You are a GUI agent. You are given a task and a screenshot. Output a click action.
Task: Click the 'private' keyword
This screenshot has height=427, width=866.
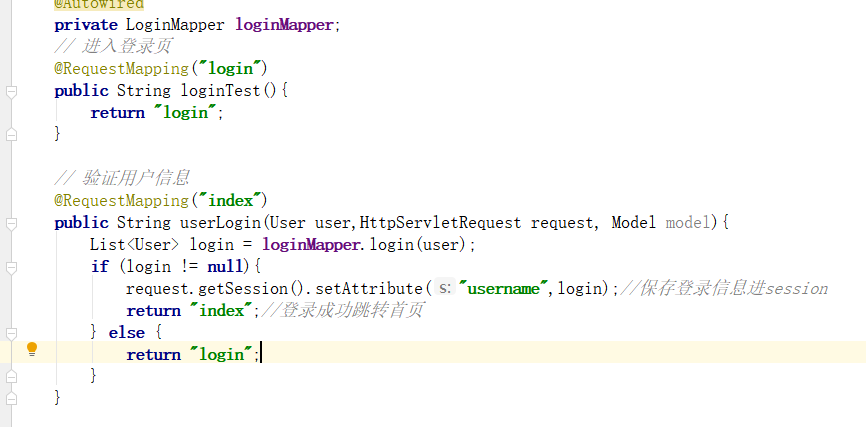click(x=86, y=25)
